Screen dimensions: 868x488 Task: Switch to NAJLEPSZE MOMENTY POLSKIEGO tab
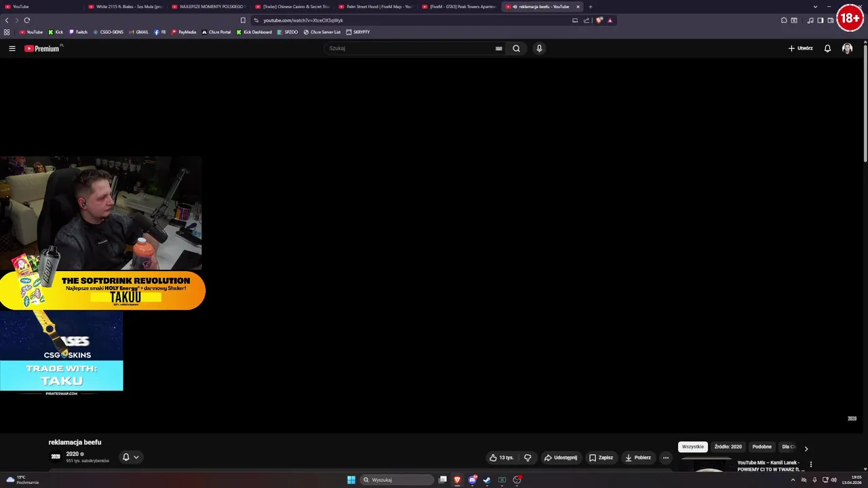pos(209,7)
